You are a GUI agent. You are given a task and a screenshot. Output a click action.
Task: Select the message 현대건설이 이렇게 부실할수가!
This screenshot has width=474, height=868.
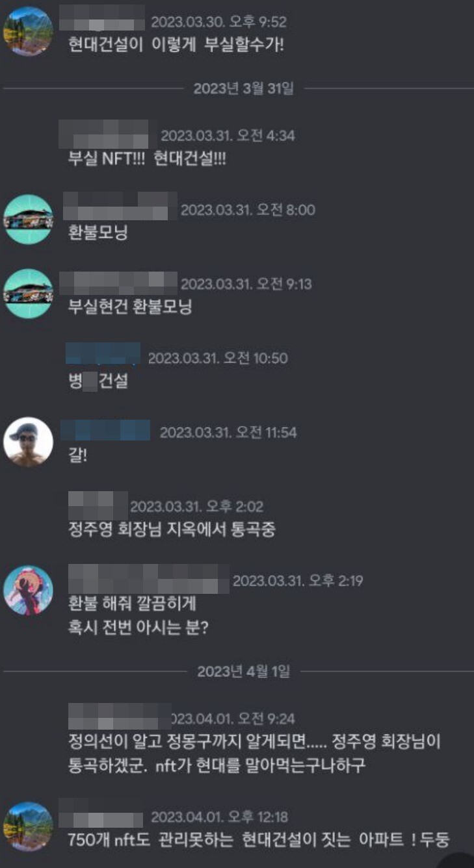click(176, 47)
